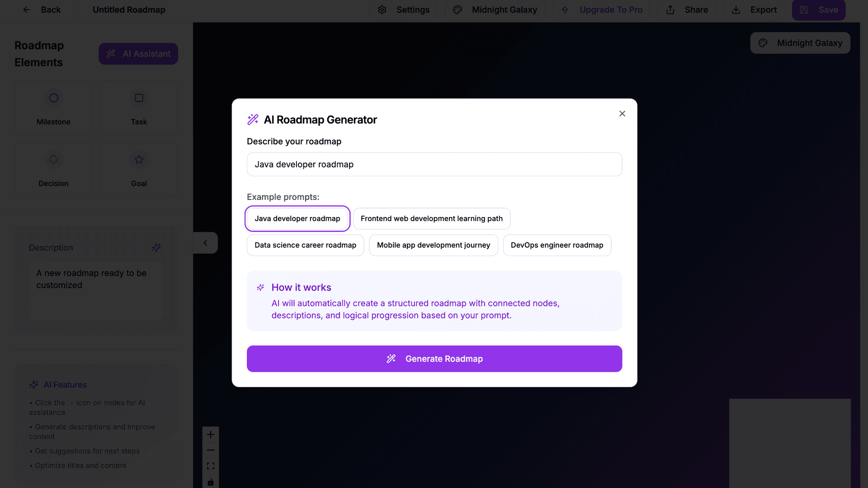Click the sparkle AI icon beside Description
Screen dimensions: 868x488
click(156, 247)
